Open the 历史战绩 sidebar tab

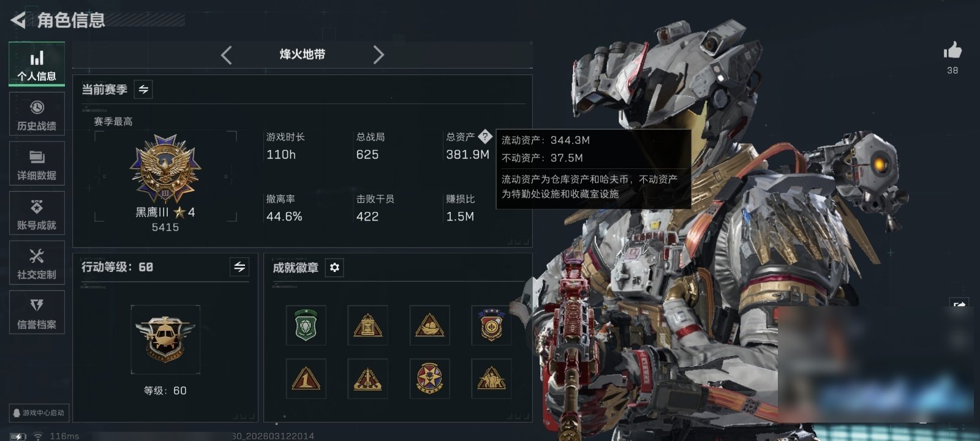pyautogui.click(x=37, y=114)
